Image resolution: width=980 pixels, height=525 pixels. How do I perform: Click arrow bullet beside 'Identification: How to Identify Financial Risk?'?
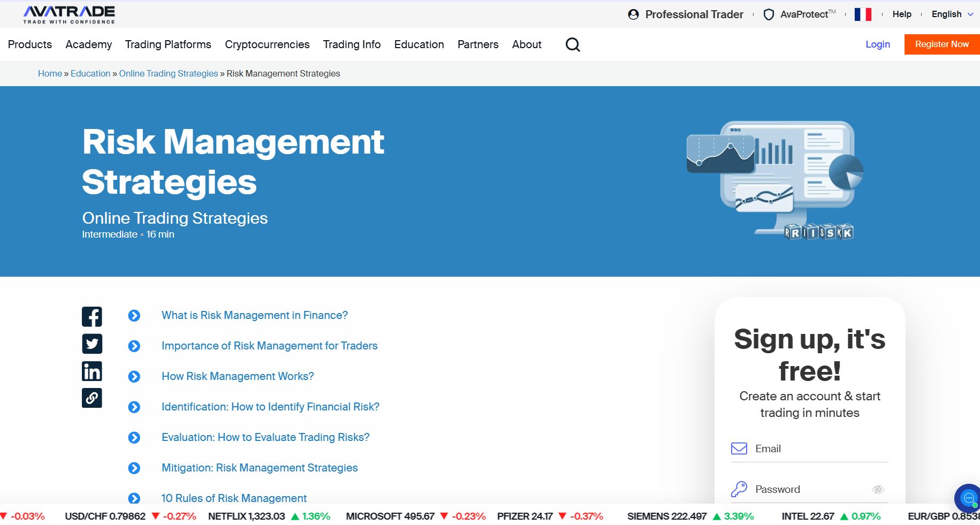point(134,407)
